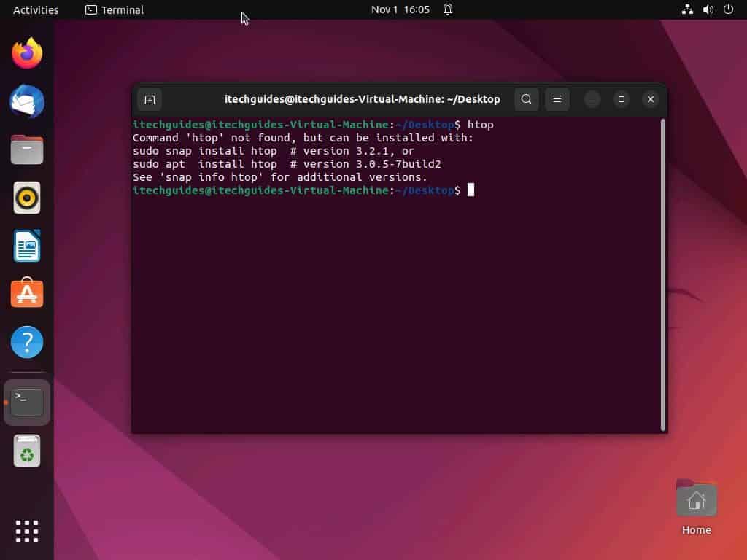747x560 pixels.
Task: Open the Activities overview
Action: click(36, 9)
